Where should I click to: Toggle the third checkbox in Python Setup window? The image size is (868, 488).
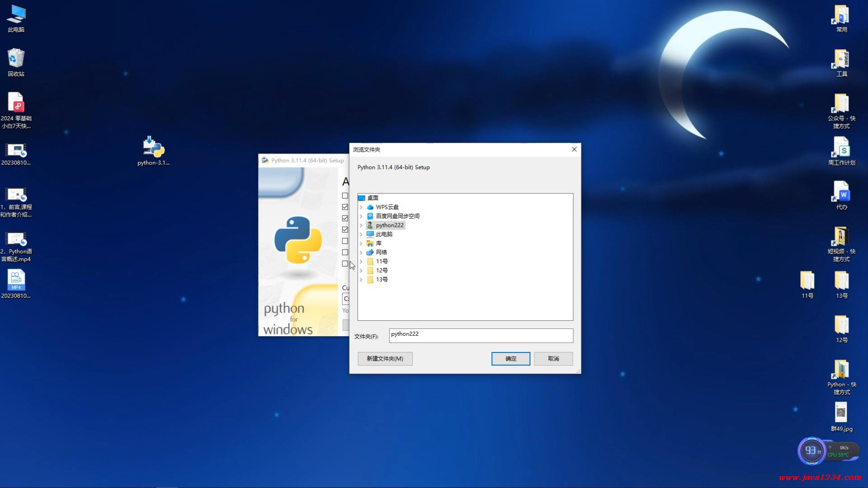coord(345,218)
